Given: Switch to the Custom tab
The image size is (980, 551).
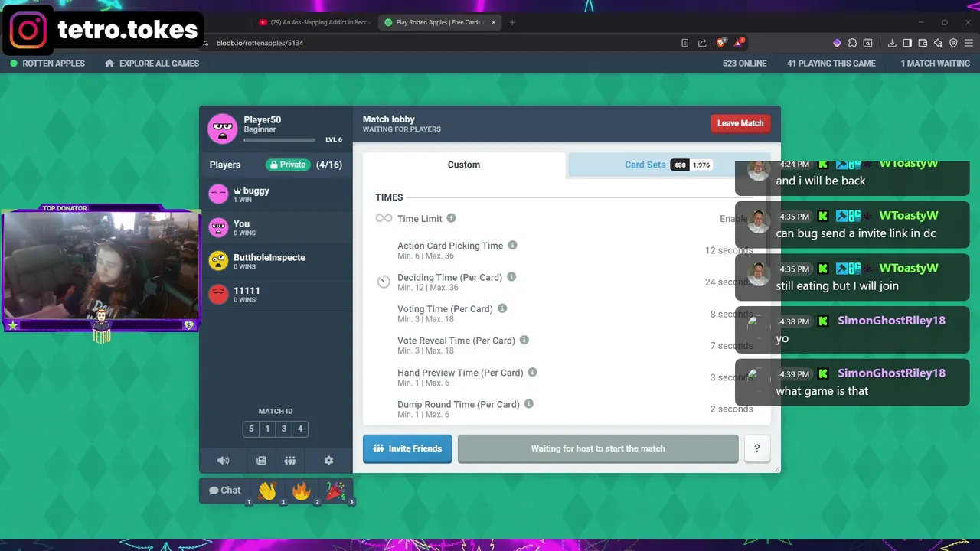Looking at the screenshot, I should click(x=464, y=165).
